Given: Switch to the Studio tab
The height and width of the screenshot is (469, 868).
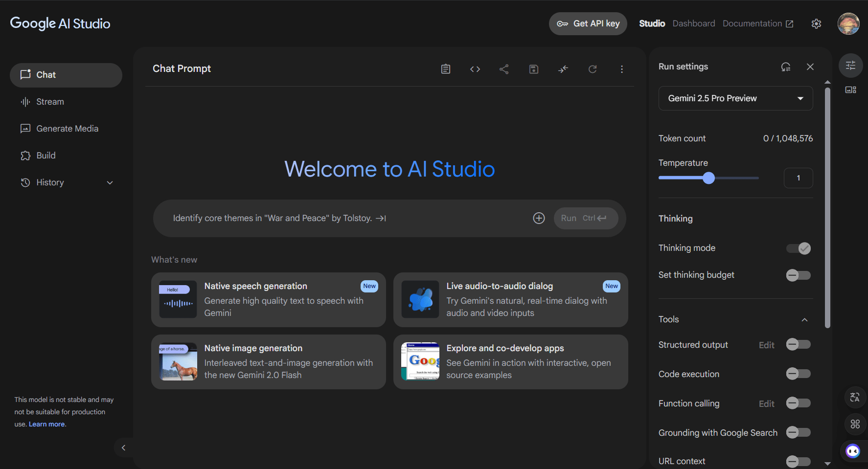Looking at the screenshot, I should (652, 23).
